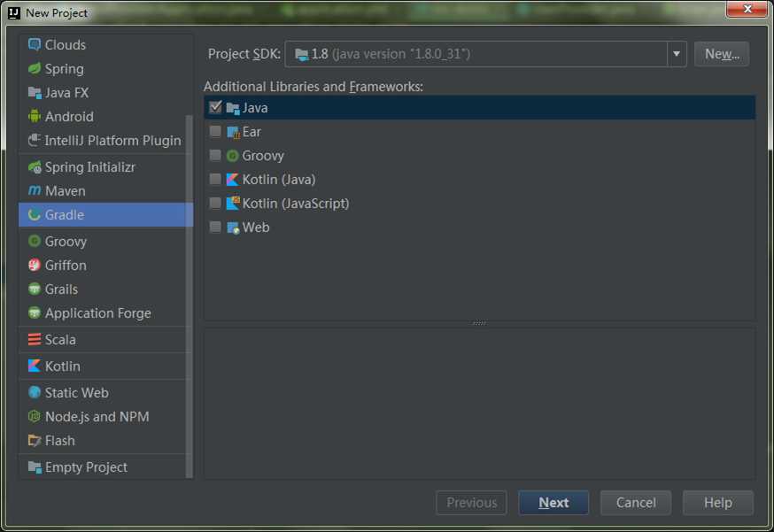Choose Empty Project type
Screen dimensions: 774x532
pos(105,466)
